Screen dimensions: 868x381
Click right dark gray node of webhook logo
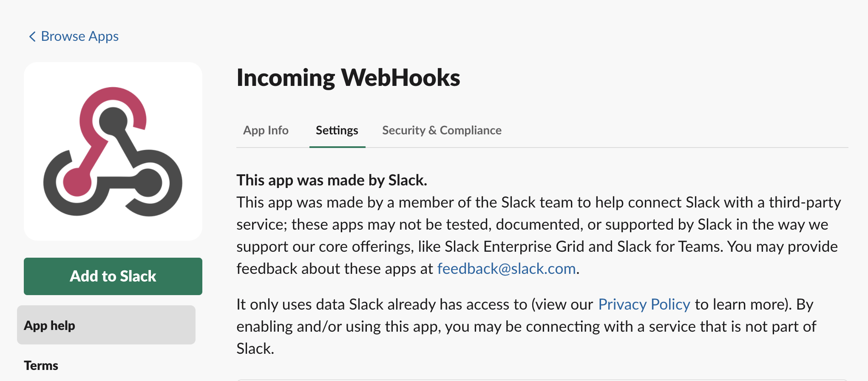click(x=149, y=183)
